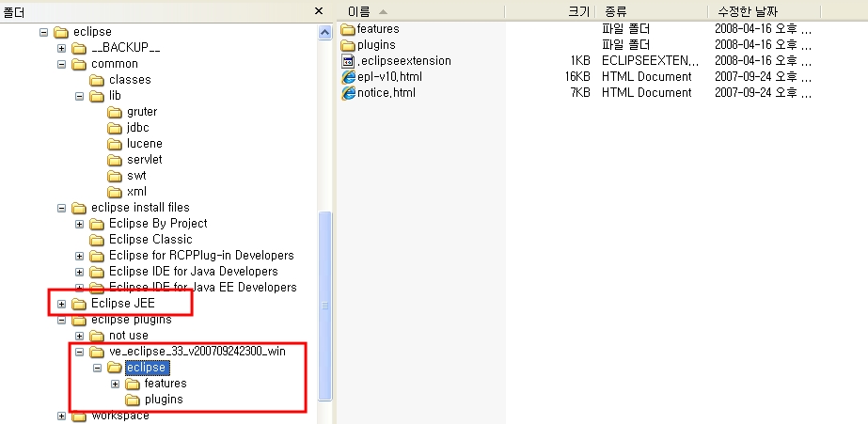Image resolution: width=868 pixels, height=424 pixels.
Task: Select the not use folder icon
Action: (98, 336)
